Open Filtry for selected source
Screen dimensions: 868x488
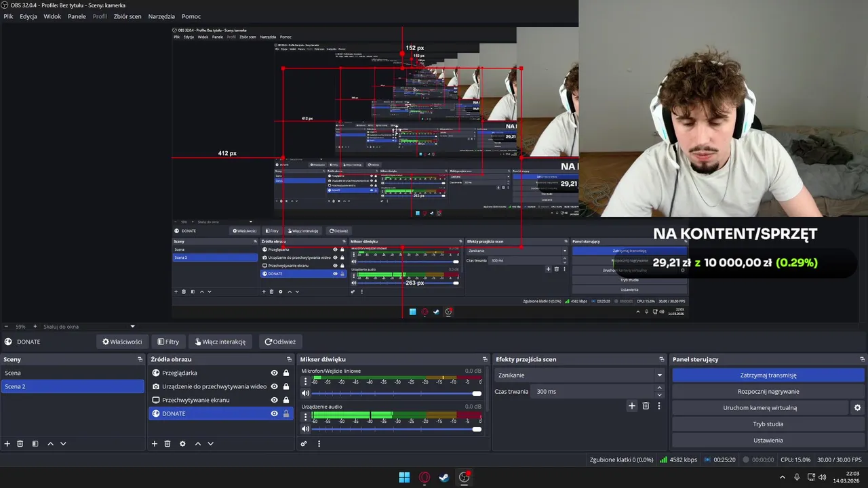[x=168, y=342]
